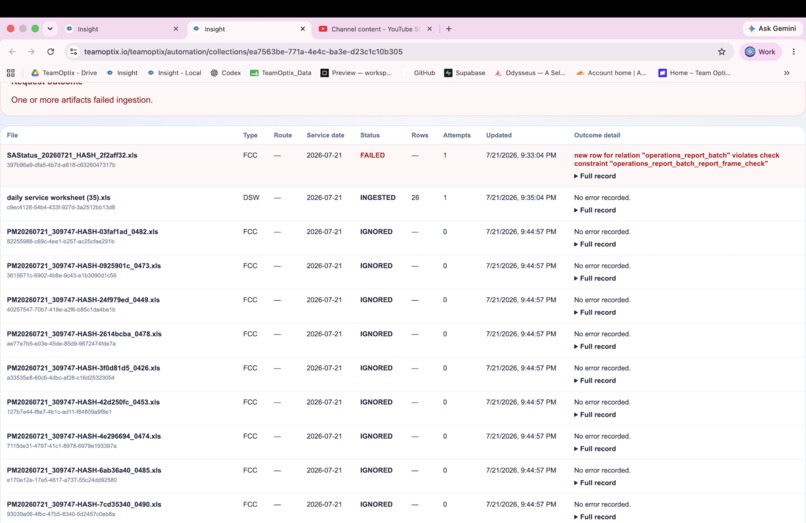
Task: Open the TeamOptix_Data bookmark
Action: tap(281, 73)
